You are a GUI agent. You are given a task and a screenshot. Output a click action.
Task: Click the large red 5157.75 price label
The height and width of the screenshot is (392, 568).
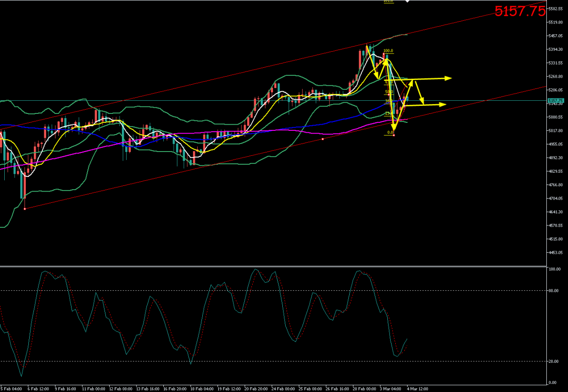click(520, 12)
